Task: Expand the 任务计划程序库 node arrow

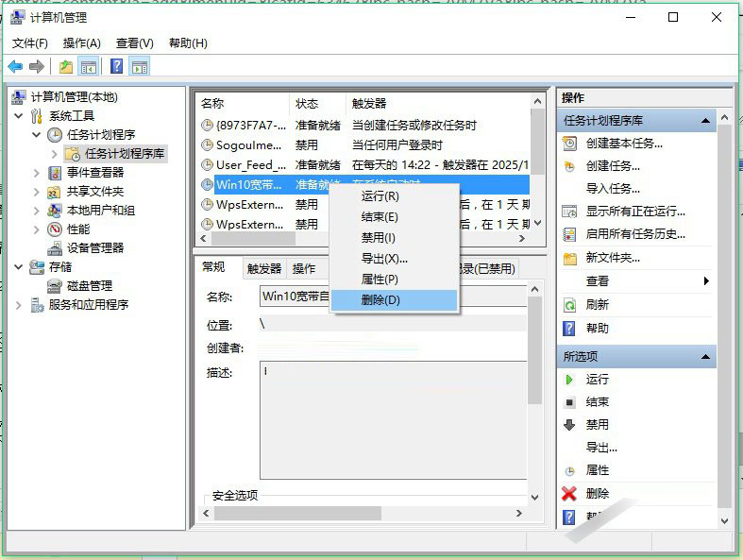Action: click(54, 154)
